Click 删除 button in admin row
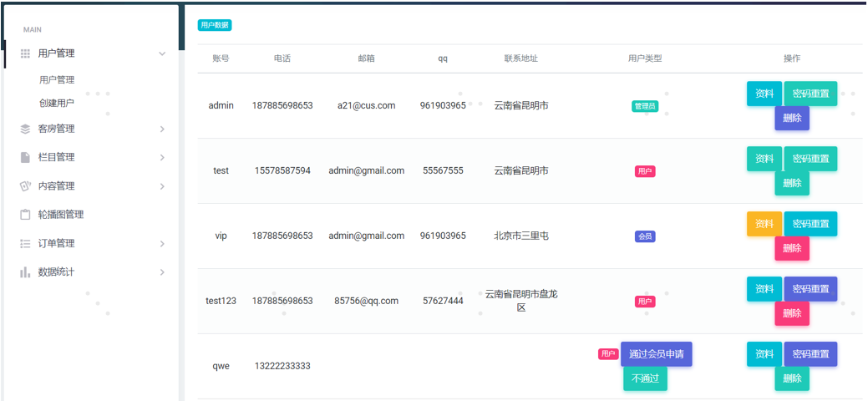 (x=792, y=118)
